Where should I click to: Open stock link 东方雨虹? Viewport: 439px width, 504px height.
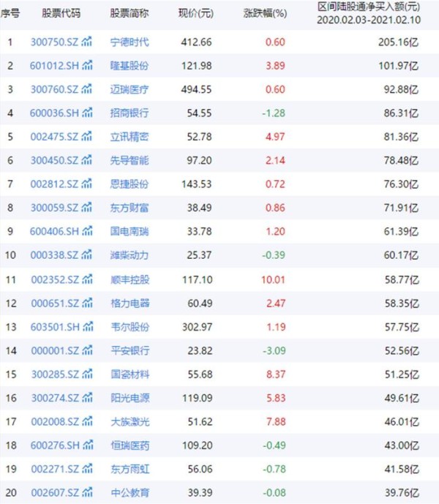pyautogui.click(x=130, y=470)
